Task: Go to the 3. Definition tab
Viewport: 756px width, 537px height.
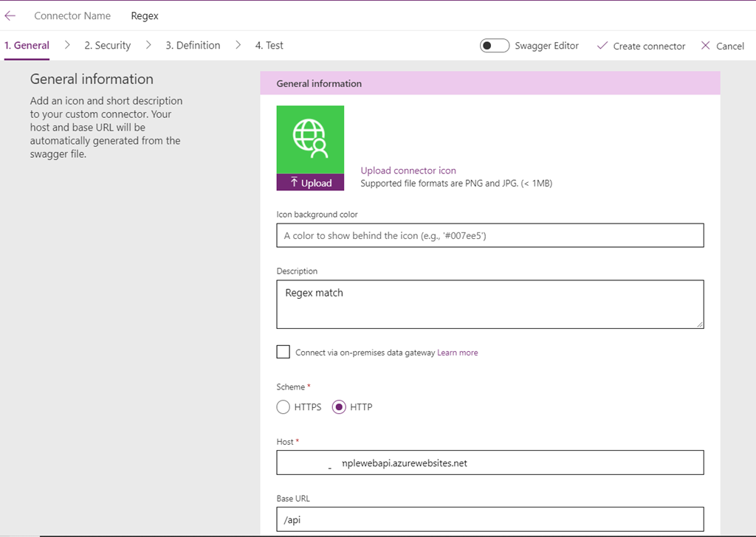Action: 193,45
